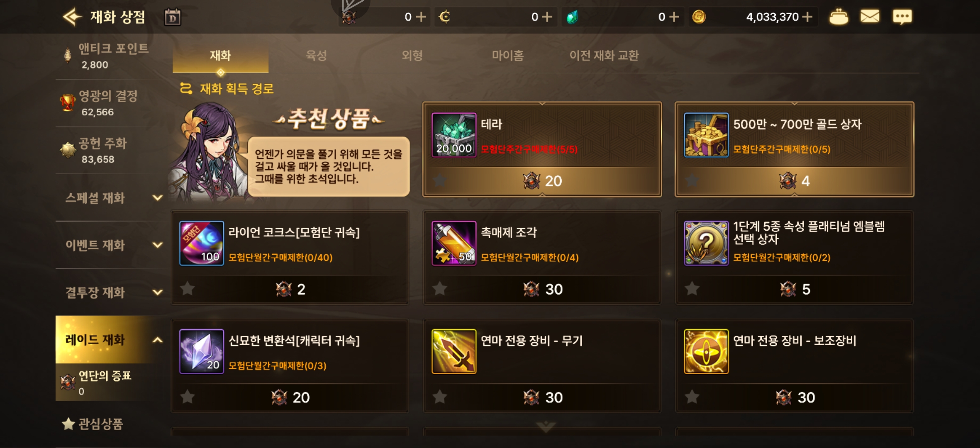Toggle the favorite star on 신묘한 변환석
Image resolution: width=980 pixels, height=448 pixels.
point(188,397)
